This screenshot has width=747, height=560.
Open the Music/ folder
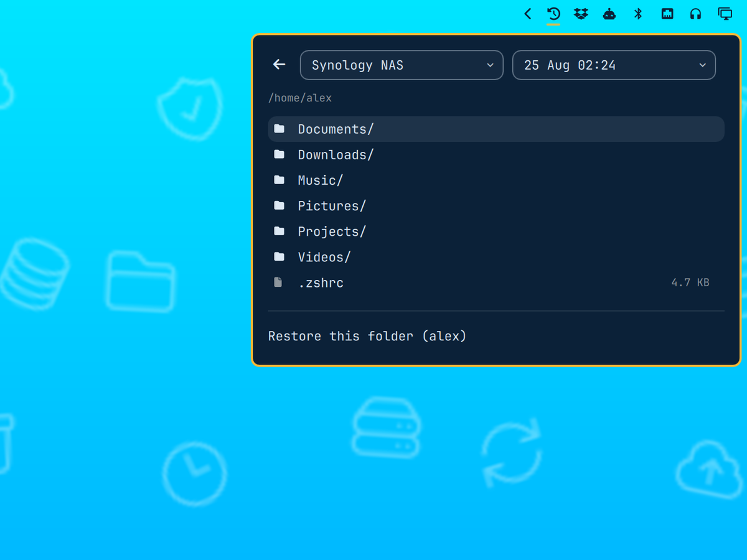coord(496,180)
